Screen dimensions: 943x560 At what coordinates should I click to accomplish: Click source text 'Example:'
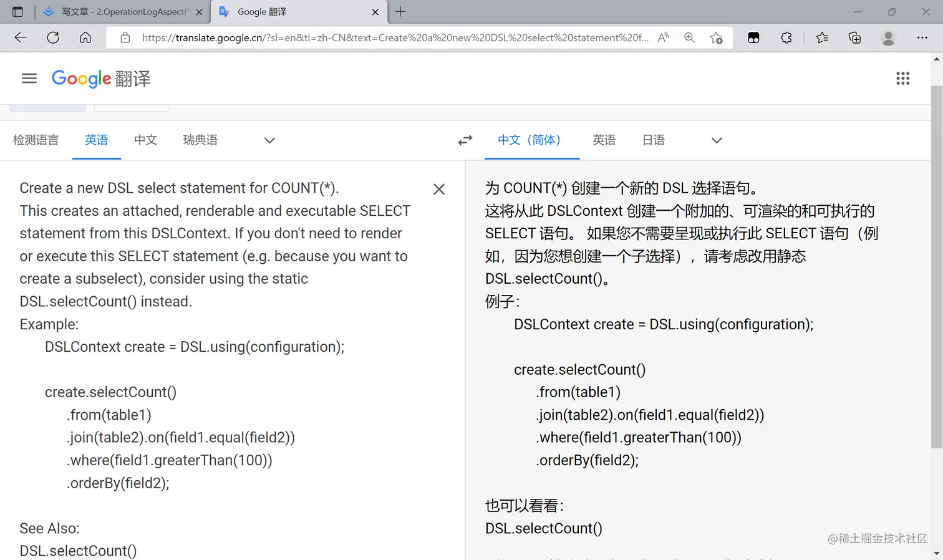(x=49, y=324)
